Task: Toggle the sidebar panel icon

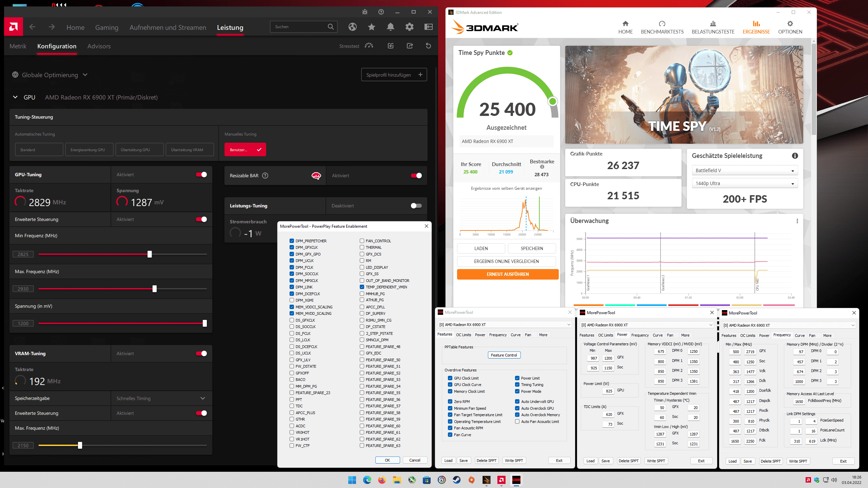Action: point(429,27)
